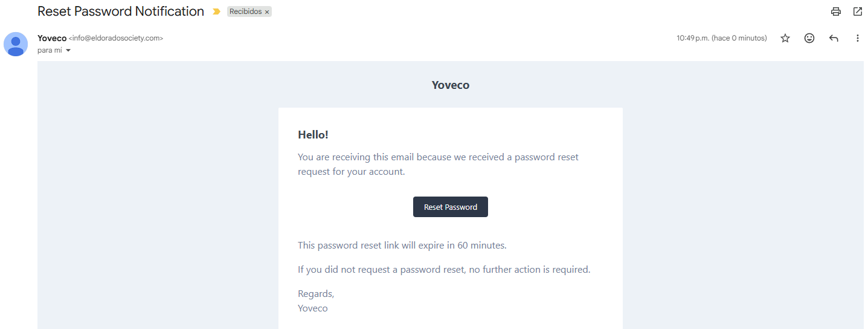Click the 'Reset Password Notification' subject heading

(x=121, y=11)
